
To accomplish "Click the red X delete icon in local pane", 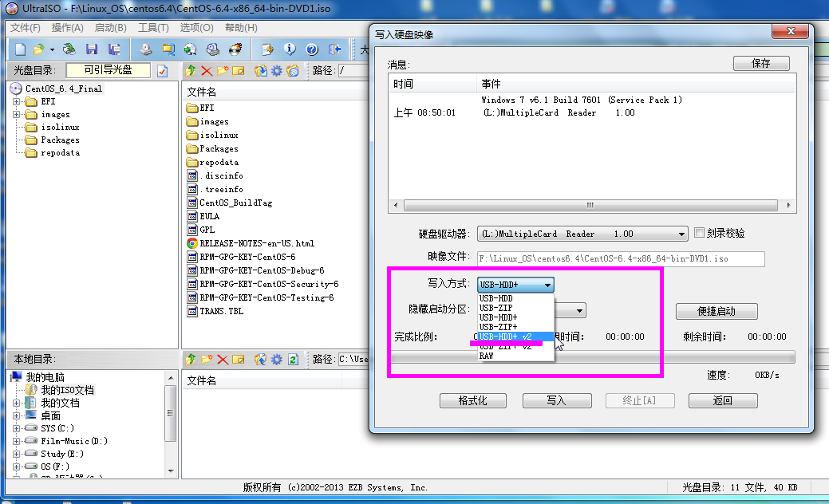I will point(223,360).
